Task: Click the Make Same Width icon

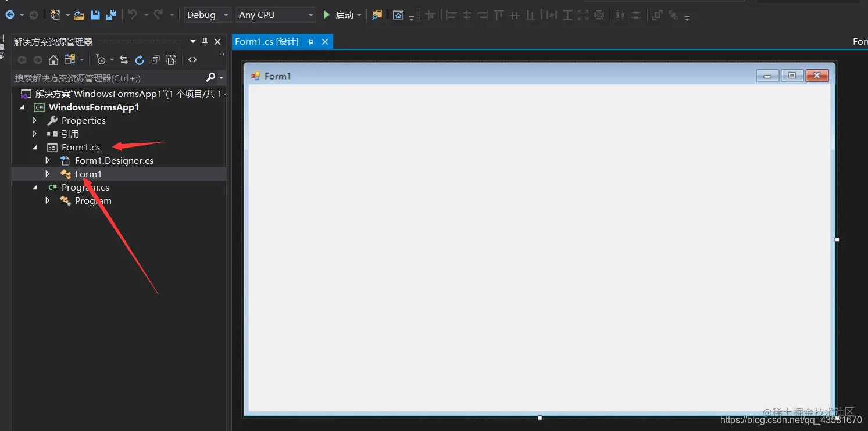Action: pyautogui.click(x=552, y=15)
